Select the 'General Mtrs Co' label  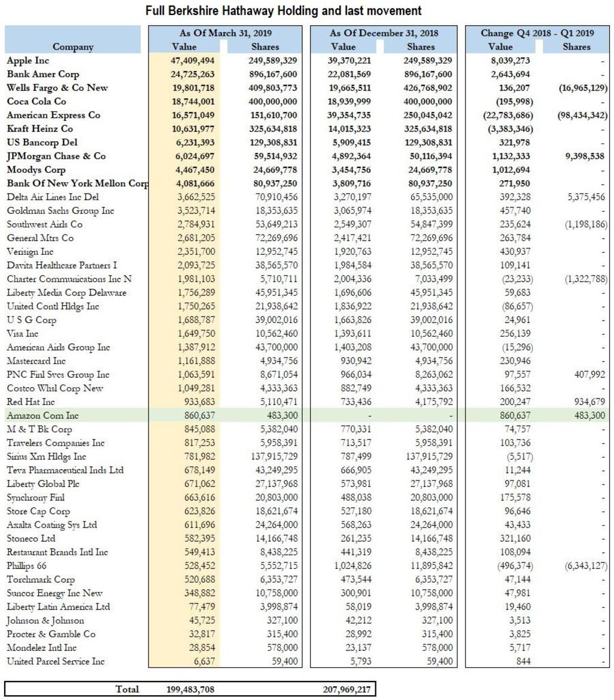click(x=39, y=238)
